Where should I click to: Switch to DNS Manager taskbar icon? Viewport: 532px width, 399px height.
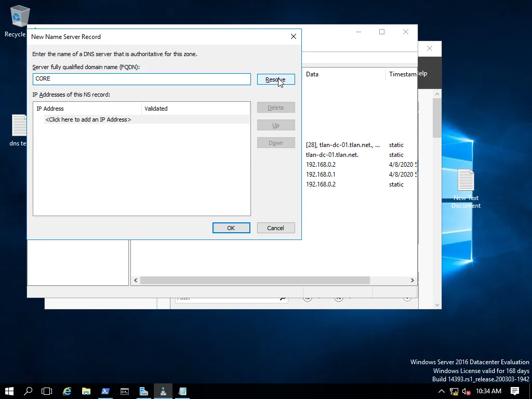coord(163,391)
